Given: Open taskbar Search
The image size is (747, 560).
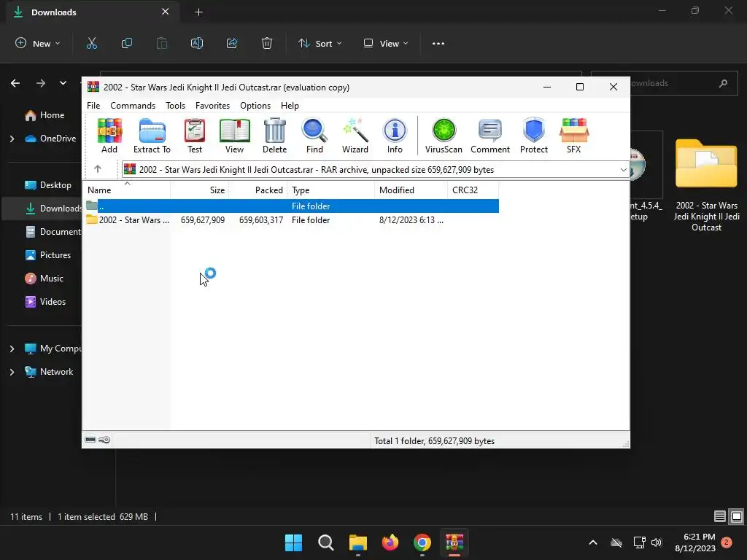Looking at the screenshot, I should 326,542.
